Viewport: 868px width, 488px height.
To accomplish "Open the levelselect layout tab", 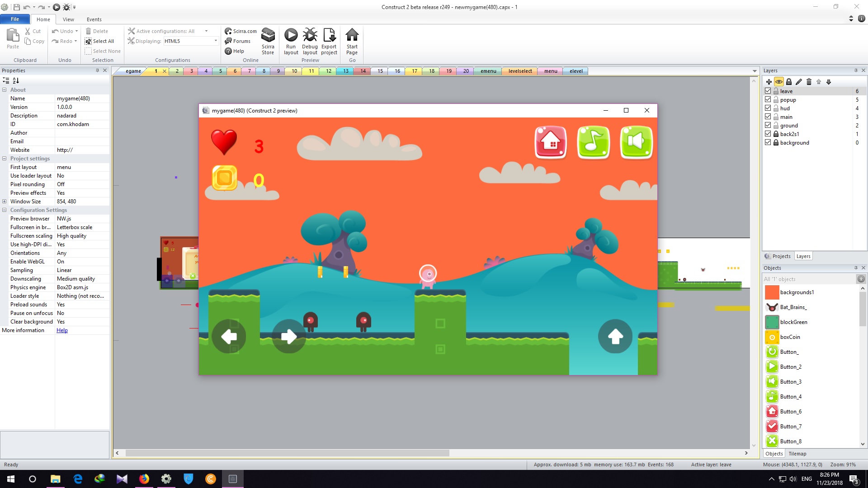I will pos(520,71).
